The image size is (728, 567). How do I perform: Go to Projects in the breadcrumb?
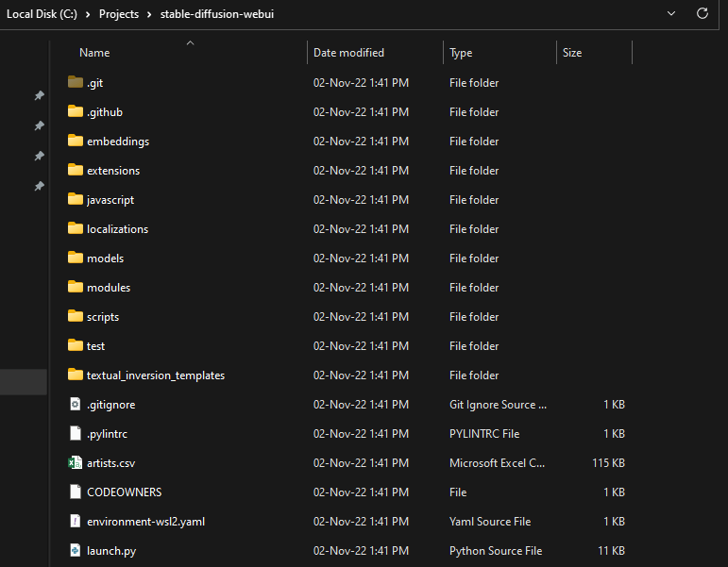[119, 14]
